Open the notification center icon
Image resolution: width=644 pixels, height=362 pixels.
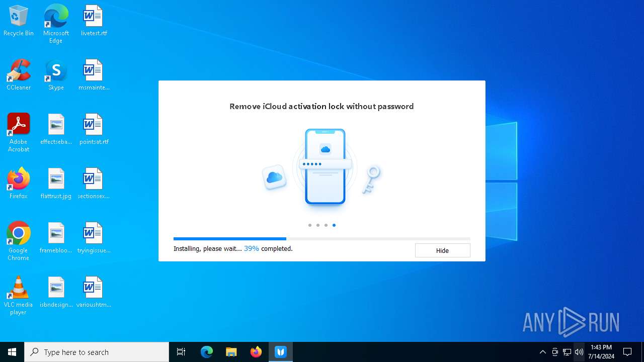627,352
